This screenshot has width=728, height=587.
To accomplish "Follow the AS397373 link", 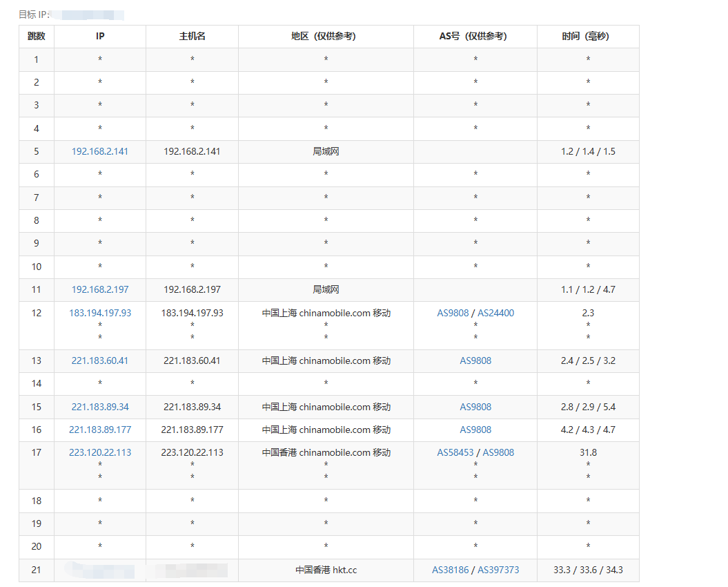I will [x=498, y=570].
